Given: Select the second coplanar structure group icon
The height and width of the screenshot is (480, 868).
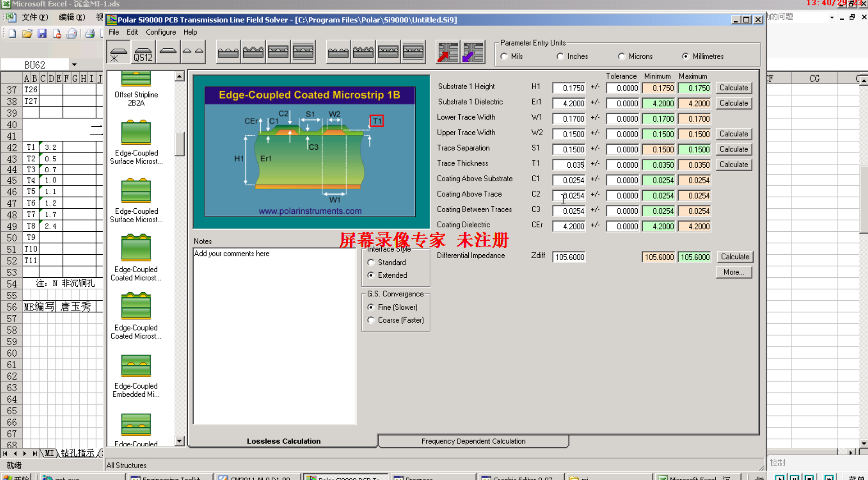Looking at the screenshot, I should click(x=363, y=52).
